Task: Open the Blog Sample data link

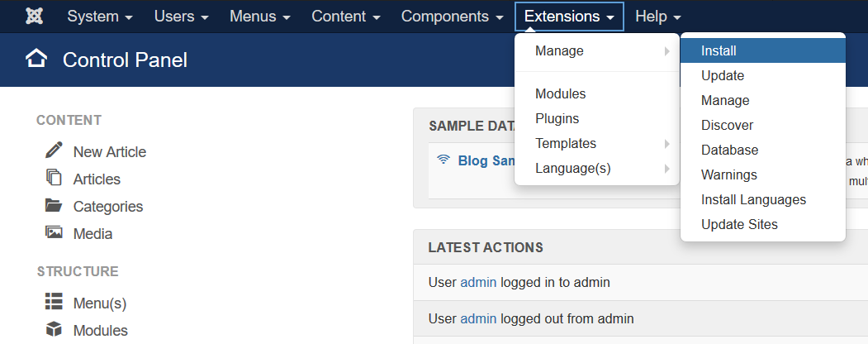Action: point(486,160)
